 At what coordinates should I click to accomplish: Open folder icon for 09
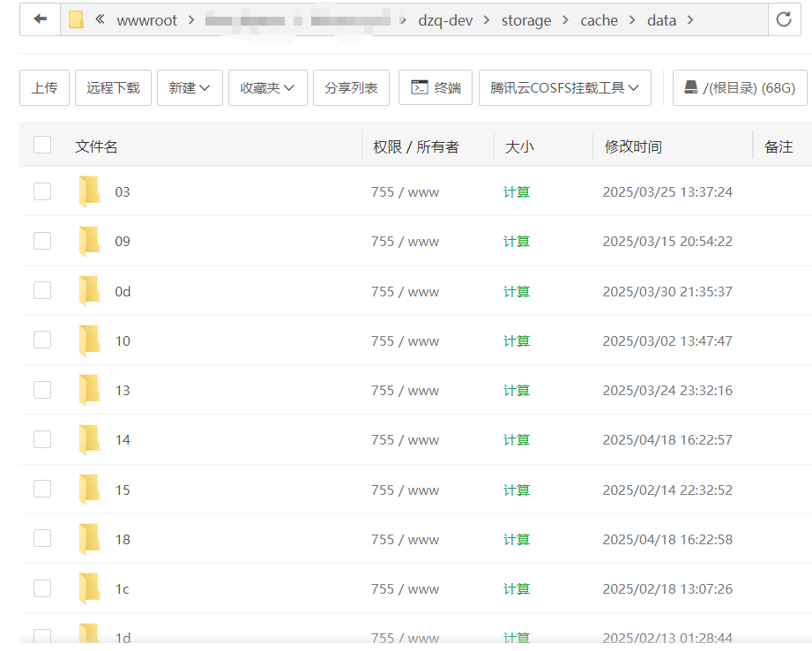(89, 241)
